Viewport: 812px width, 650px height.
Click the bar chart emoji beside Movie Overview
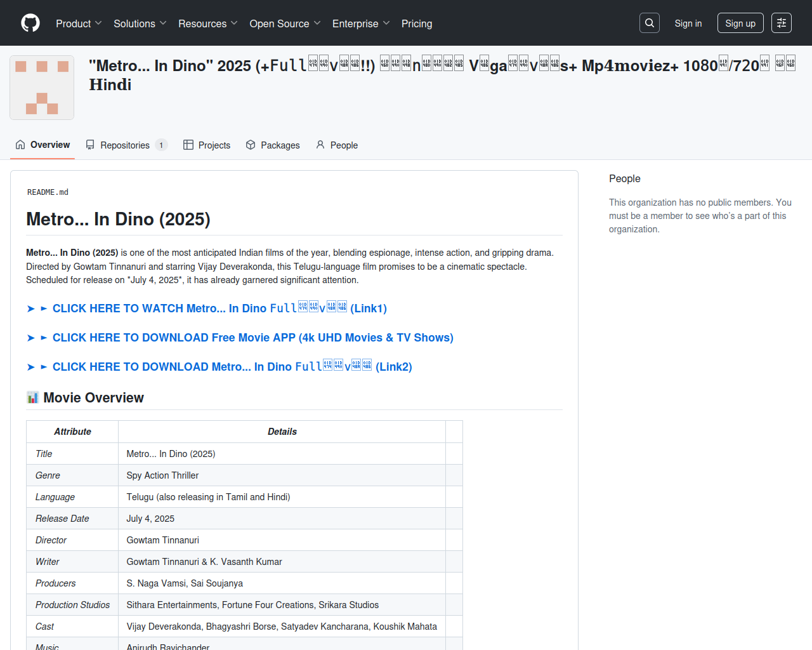[32, 398]
